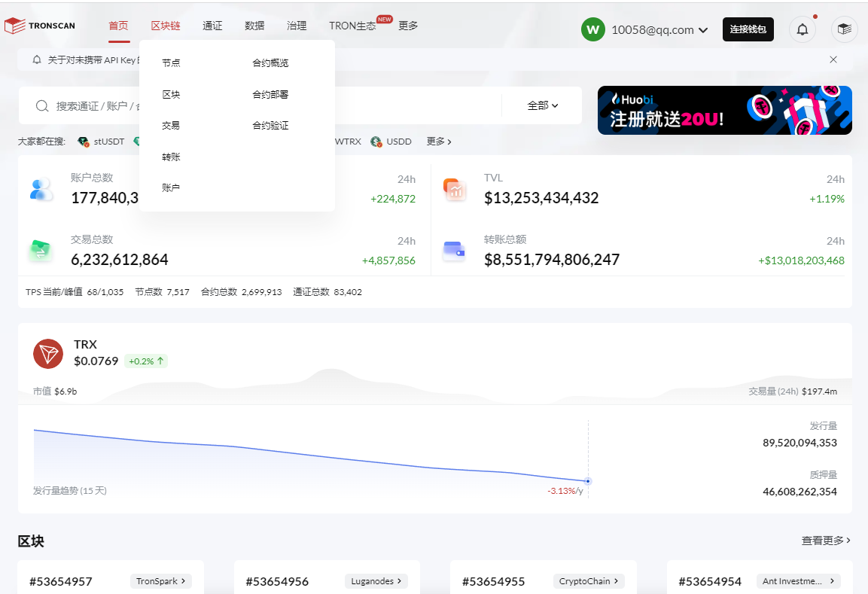Select 合约验证 from the dropdown menu
Viewport: 868px width, 594px height.
click(x=271, y=126)
